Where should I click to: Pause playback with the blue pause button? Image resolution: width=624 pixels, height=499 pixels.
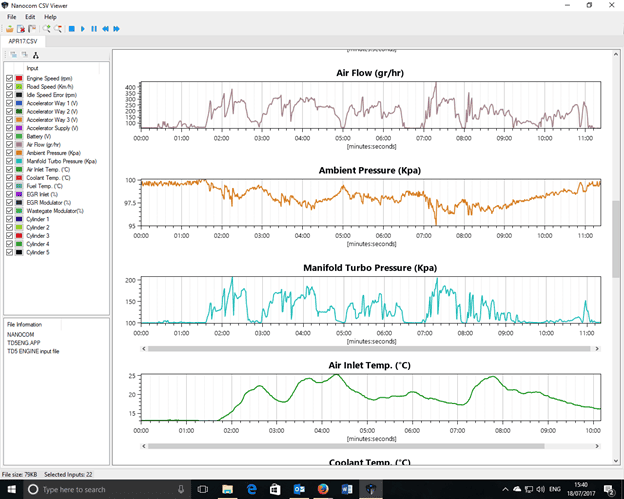(94, 29)
